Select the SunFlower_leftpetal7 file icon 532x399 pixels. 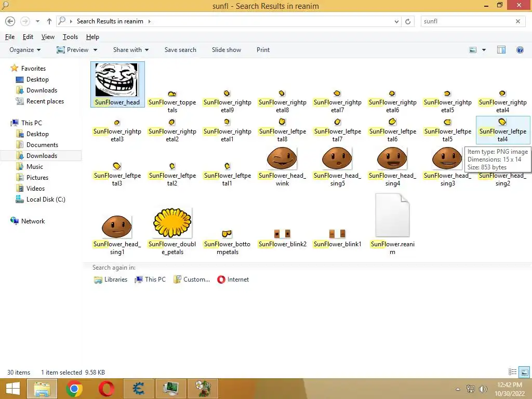(x=337, y=122)
